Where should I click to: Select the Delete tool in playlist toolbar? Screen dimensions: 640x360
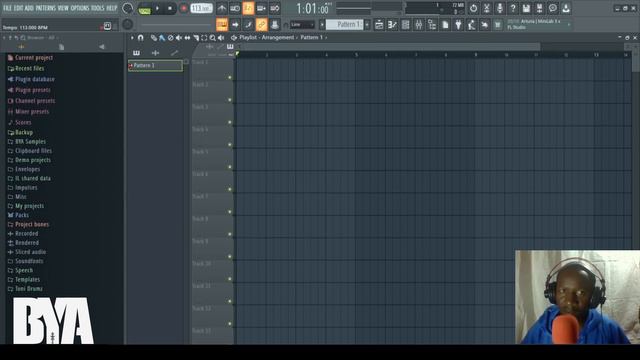[171, 38]
